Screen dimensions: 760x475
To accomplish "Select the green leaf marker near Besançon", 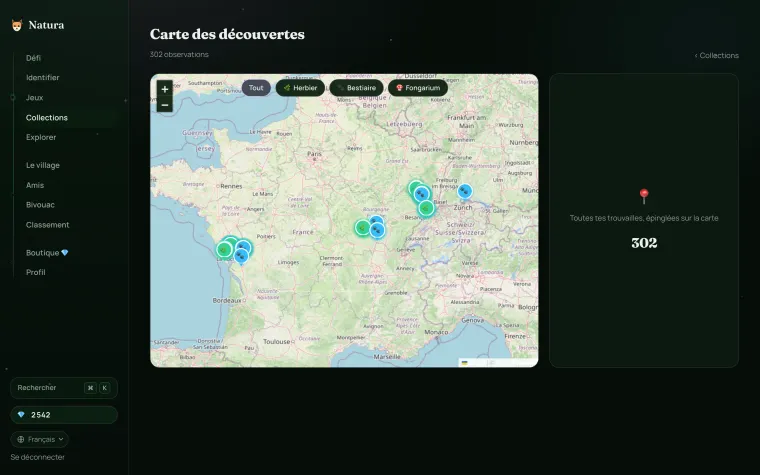I will 426,208.
